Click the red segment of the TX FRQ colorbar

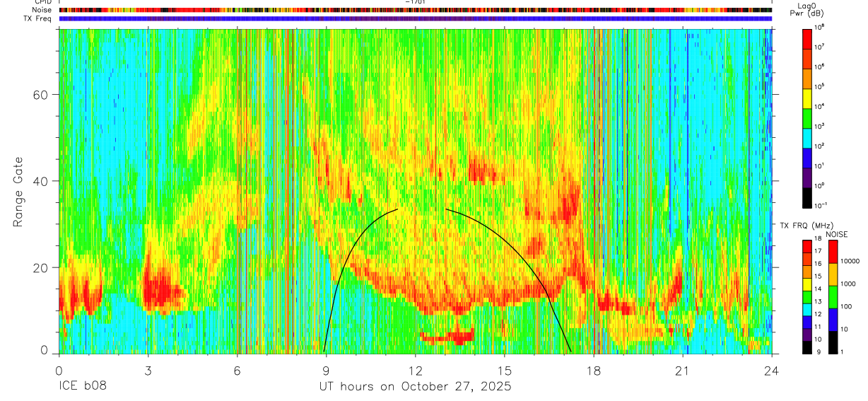[807, 247]
